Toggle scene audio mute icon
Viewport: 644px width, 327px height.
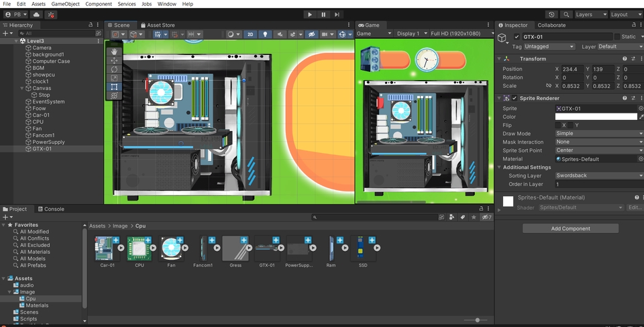tap(280, 34)
